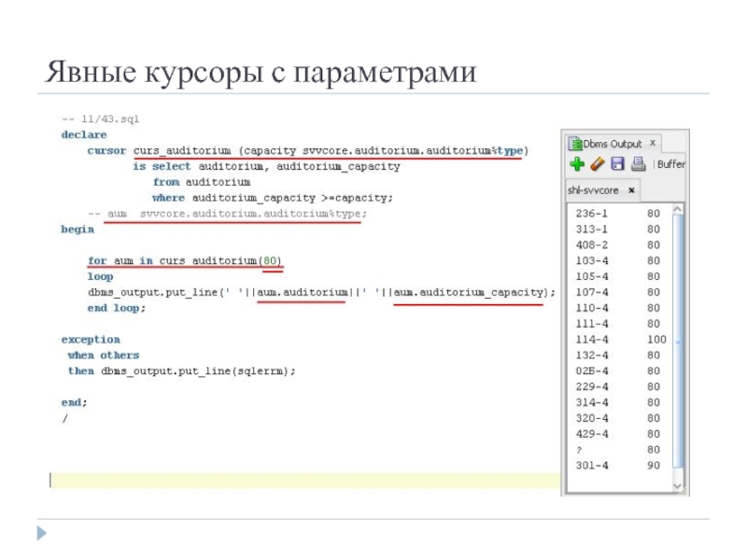The image size is (747, 560).
Task: Select the Dbms Output tab
Action: click(612, 144)
